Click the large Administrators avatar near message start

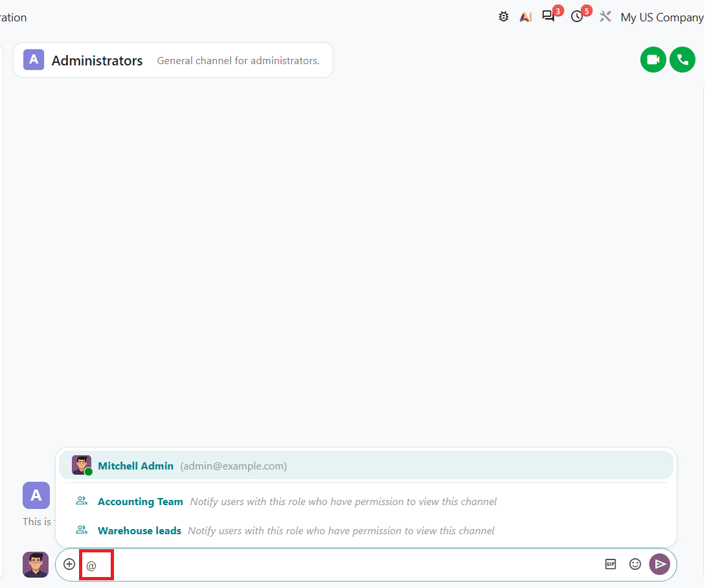pyautogui.click(x=36, y=495)
